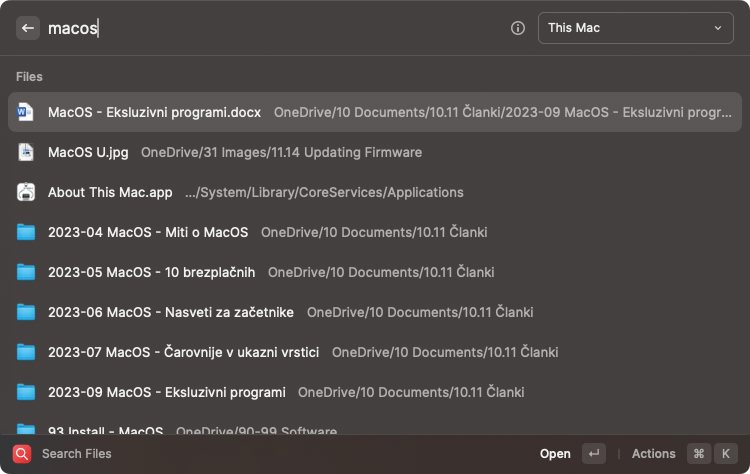Select 2023-09 MacOS - Eksluzivni programi folder

click(x=375, y=392)
